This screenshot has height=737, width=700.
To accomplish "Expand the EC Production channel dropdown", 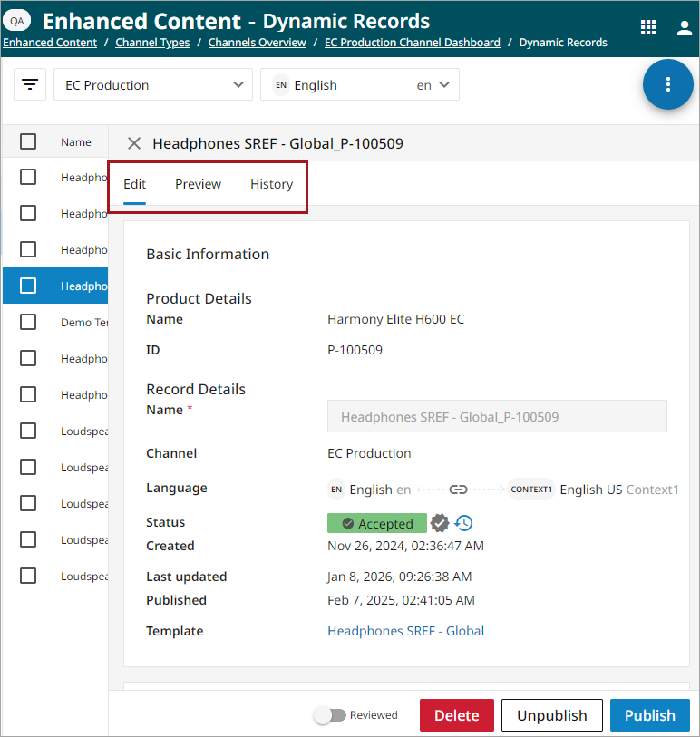I will pos(153,84).
